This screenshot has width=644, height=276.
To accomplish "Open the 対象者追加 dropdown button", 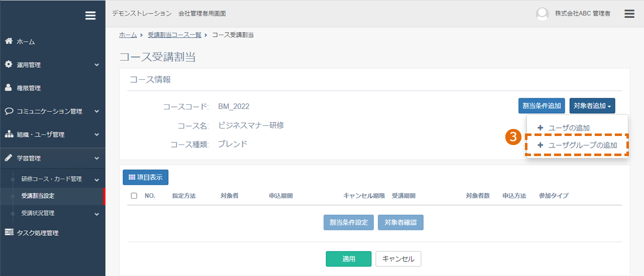I will pos(592,106).
